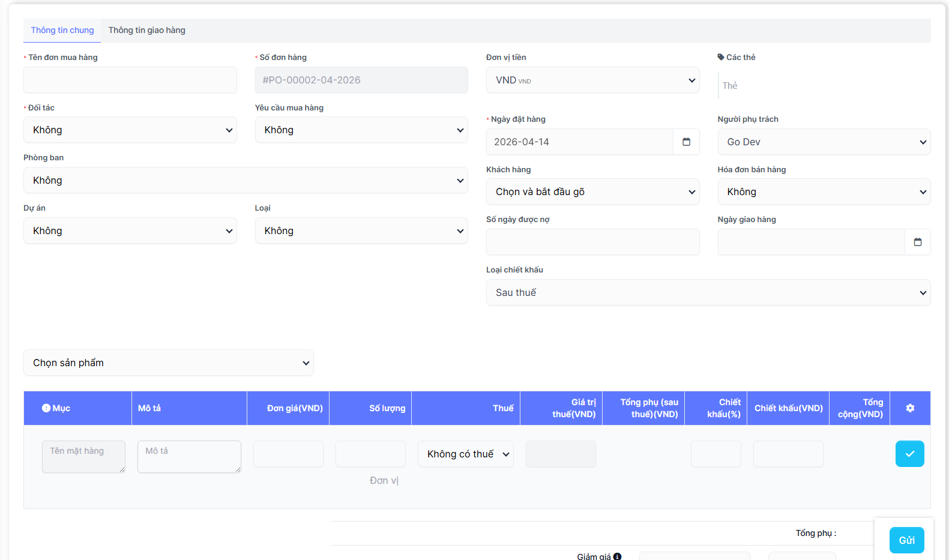The image size is (949, 560).
Task: Expand the Đối tác dropdown
Action: point(130,130)
